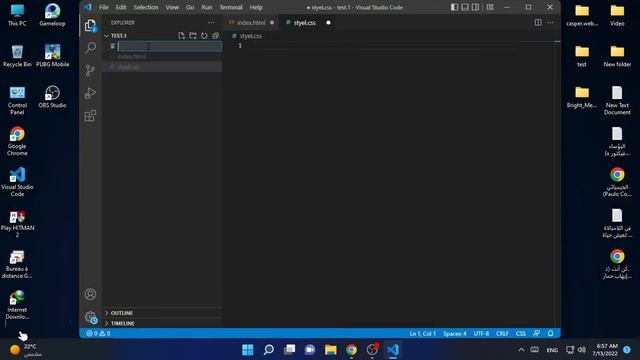The width and height of the screenshot is (640, 360).
Task: Collapse all folders in Explorer
Action: [216, 36]
